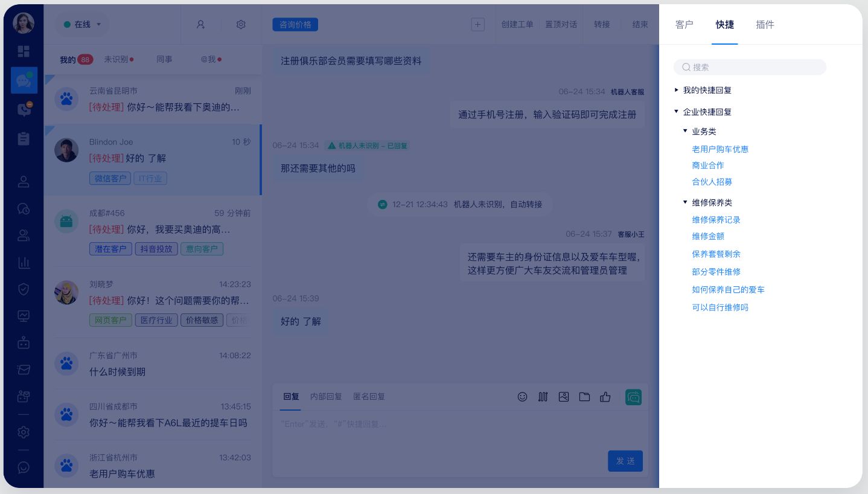Open the settings gear in left sidebar

click(24, 432)
